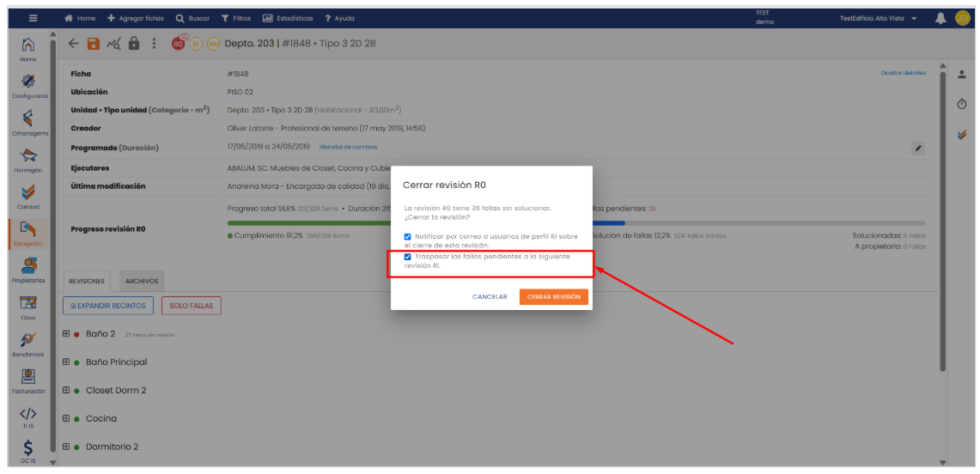
Task: Open Estadísticas in the top menu
Action: point(288,18)
